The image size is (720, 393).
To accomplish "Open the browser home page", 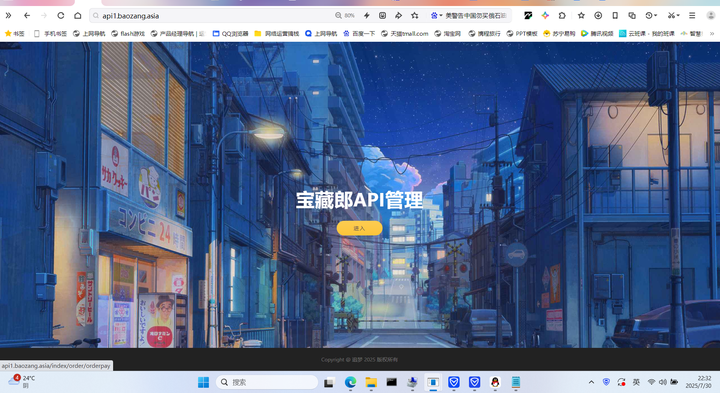I will click(x=78, y=16).
